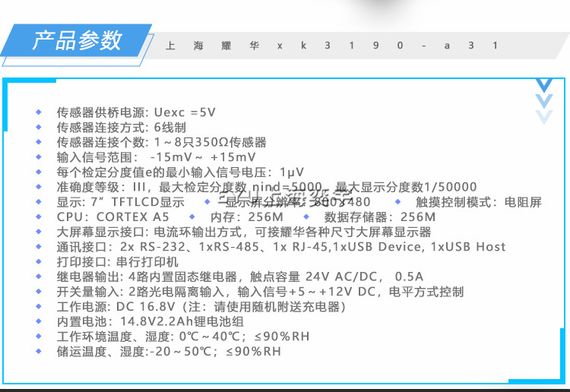Click the bottom light blue chevron arrow
The image size is (570, 392).
tap(543, 116)
